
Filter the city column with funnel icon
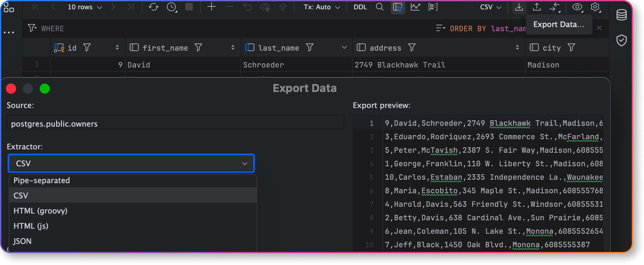point(571,48)
